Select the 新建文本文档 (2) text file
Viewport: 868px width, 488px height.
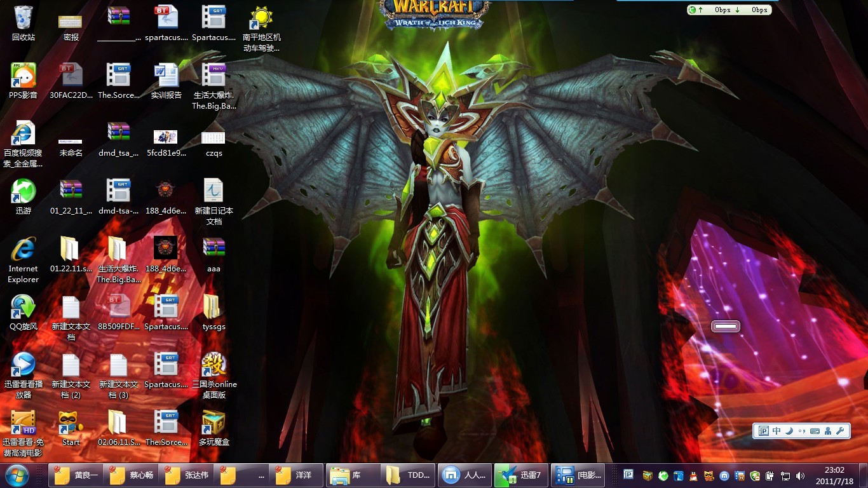(x=71, y=376)
